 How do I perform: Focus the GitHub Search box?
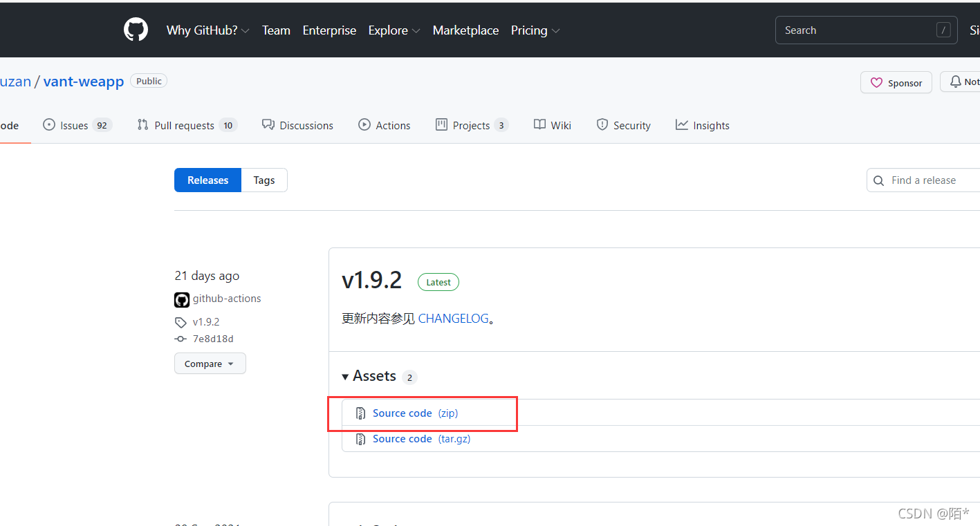click(x=866, y=30)
